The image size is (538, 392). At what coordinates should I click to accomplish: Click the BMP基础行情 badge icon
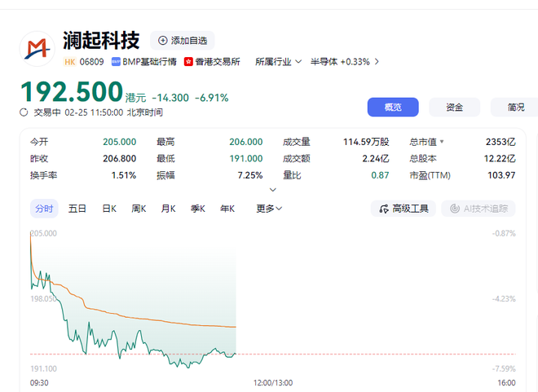point(116,61)
